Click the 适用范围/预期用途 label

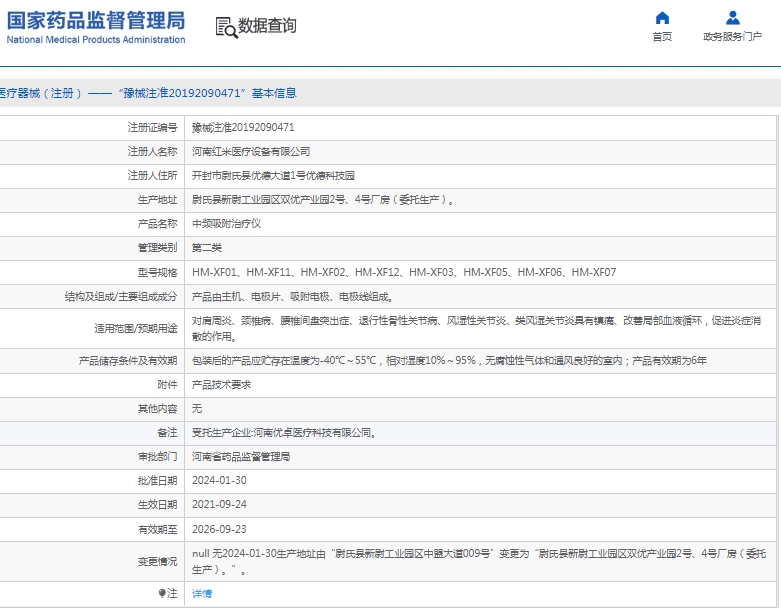(136, 329)
